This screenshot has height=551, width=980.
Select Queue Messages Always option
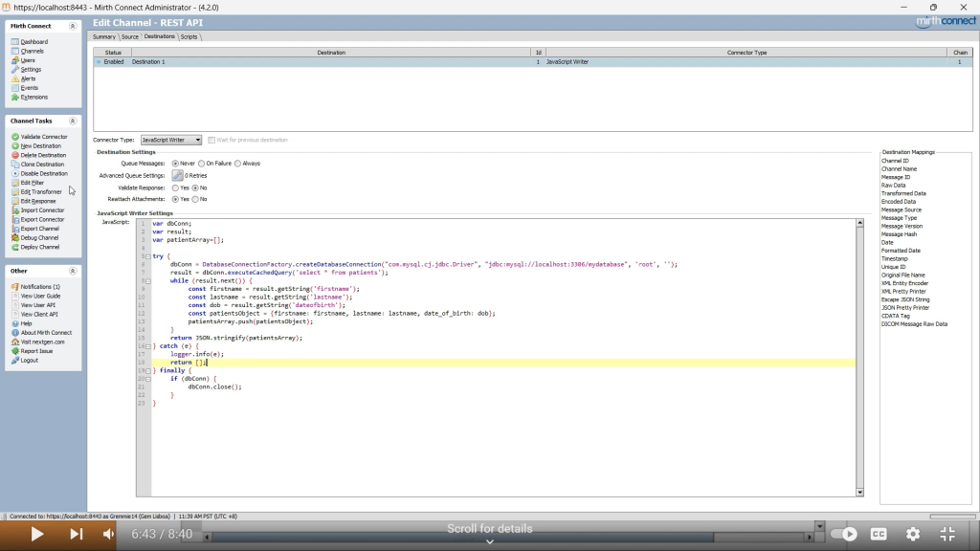point(237,164)
